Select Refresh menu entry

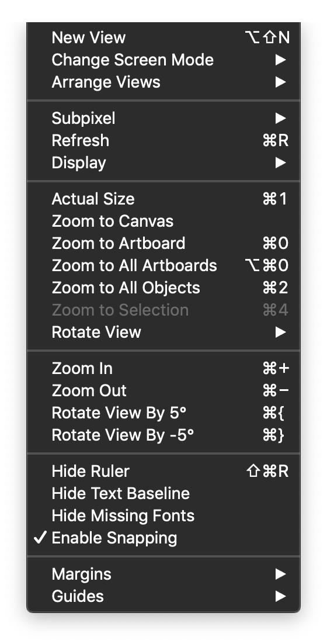point(163,140)
